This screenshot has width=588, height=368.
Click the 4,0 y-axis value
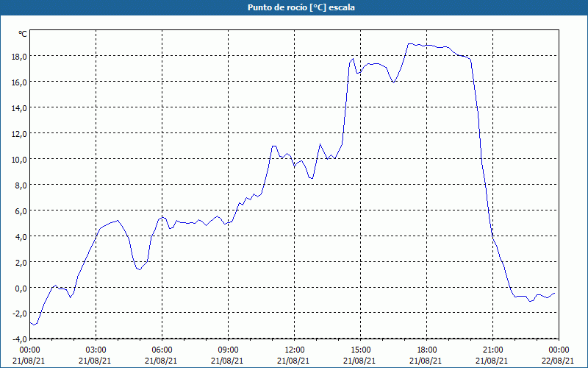(x=21, y=236)
